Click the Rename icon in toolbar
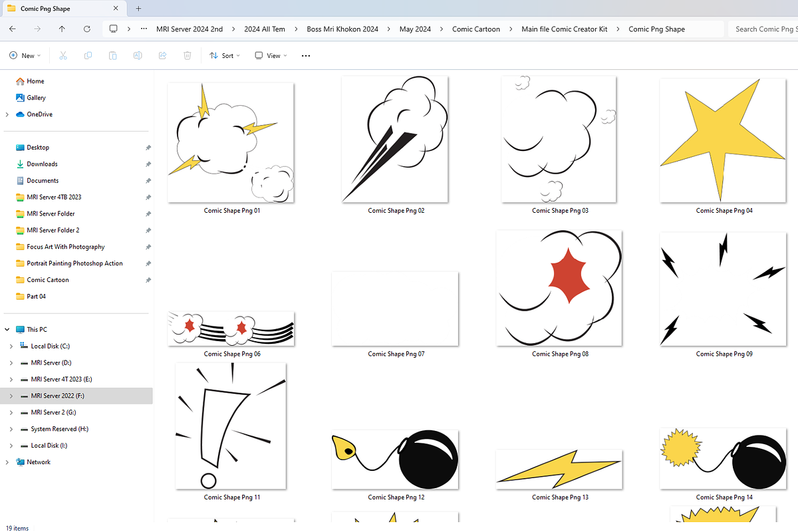Image resolution: width=798 pixels, height=532 pixels. pyautogui.click(x=138, y=56)
